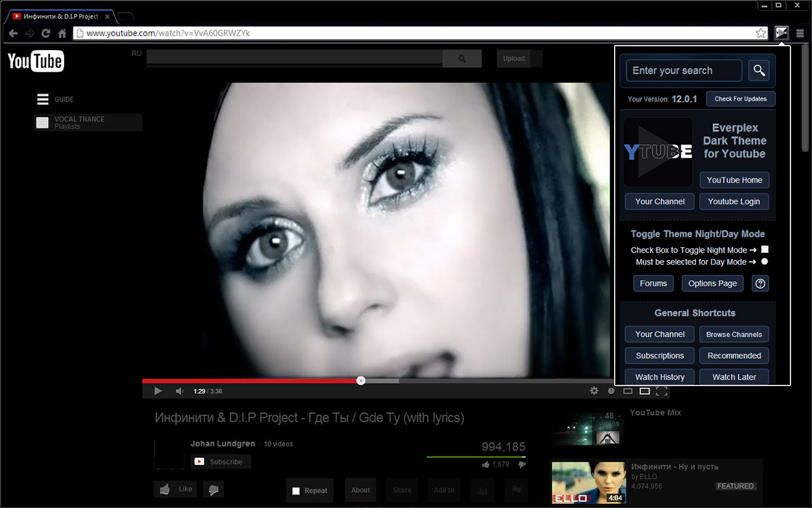This screenshot has width=812, height=508.
Task: Bookmark this page with the star icon
Action: [x=761, y=33]
